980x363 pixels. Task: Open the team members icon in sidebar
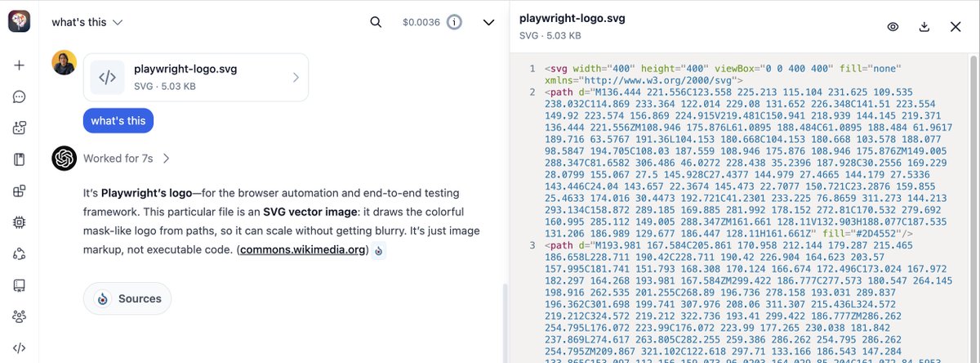pos(20,316)
